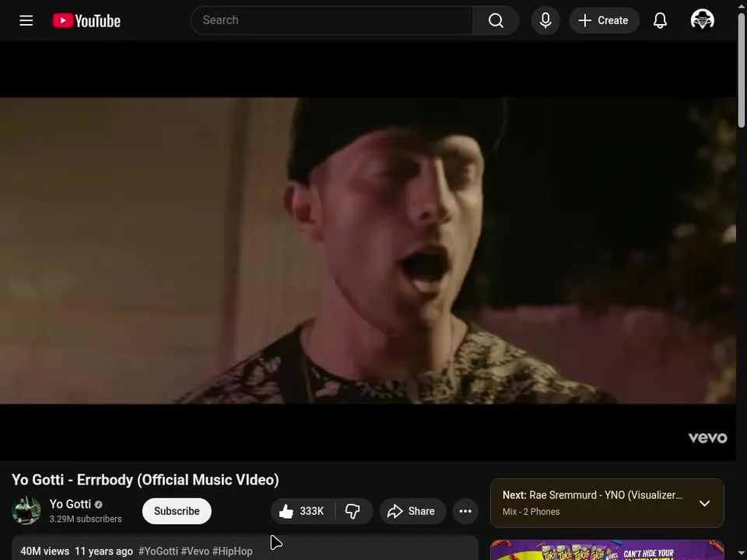747x560 pixels.
Task: Open Yo Gotti channel avatar
Action: pyautogui.click(x=26, y=510)
